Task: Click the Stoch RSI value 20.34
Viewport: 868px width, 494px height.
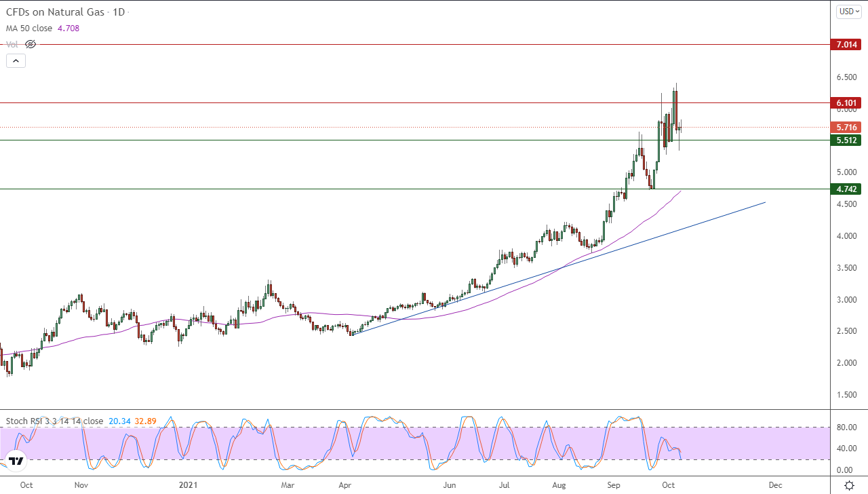Action: pyautogui.click(x=120, y=421)
